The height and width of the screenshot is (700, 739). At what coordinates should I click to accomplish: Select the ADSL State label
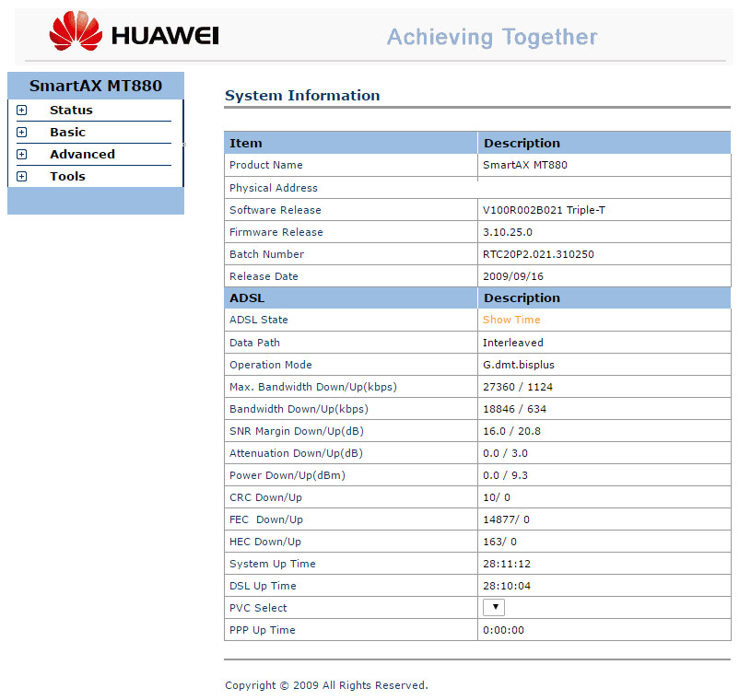(259, 320)
